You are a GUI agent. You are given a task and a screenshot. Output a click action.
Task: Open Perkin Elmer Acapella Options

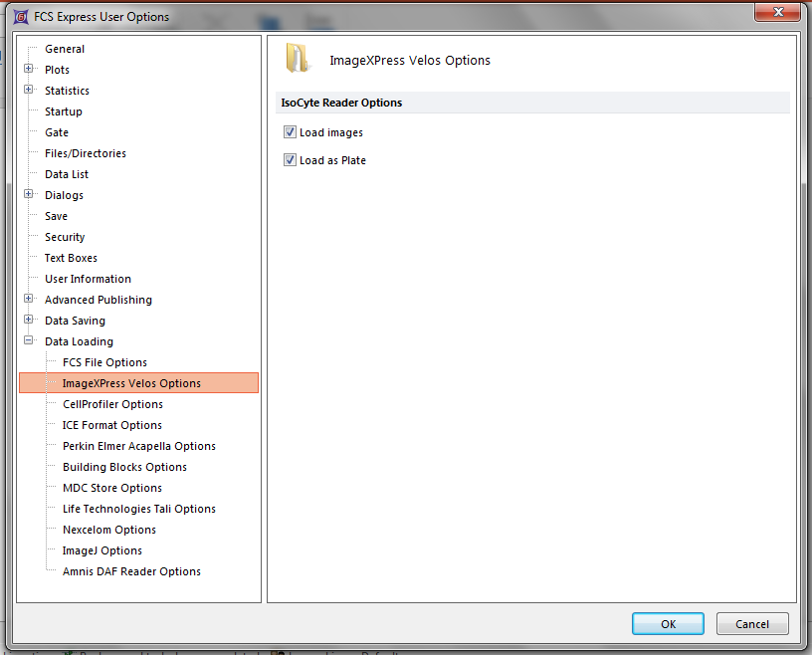[138, 446]
